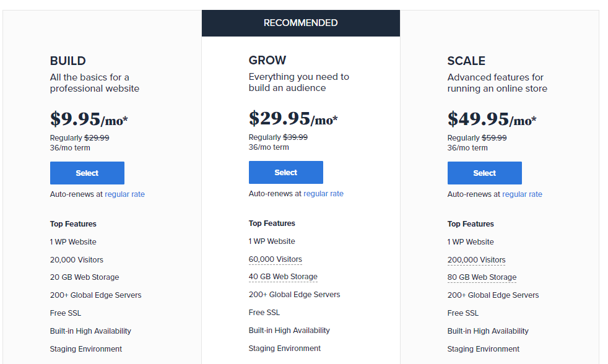Click the $29.95/mo price in Grow

click(x=292, y=118)
